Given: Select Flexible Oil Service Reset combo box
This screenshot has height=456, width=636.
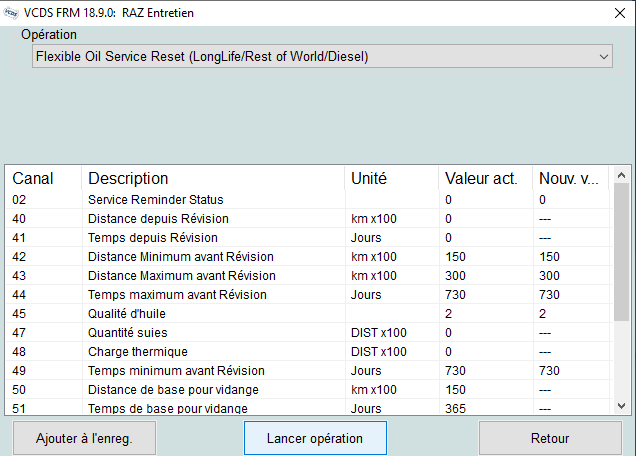Looking at the screenshot, I should (322, 56).
